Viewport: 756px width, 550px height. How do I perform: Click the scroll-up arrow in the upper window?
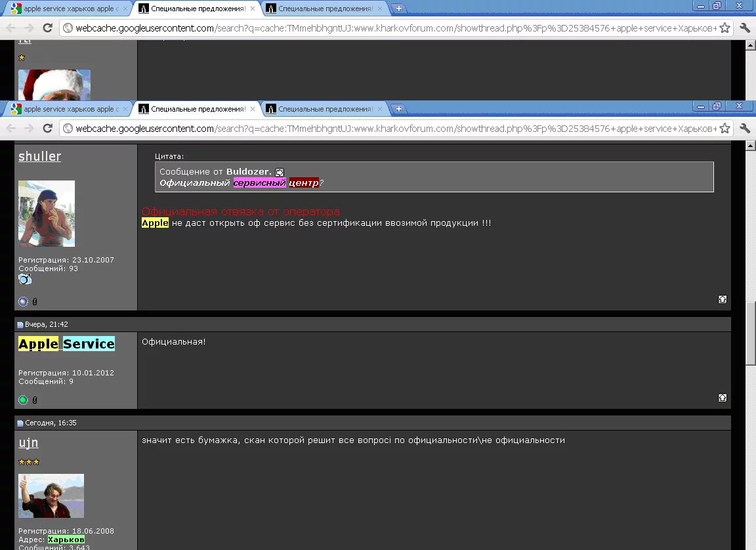pyautogui.click(x=750, y=45)
